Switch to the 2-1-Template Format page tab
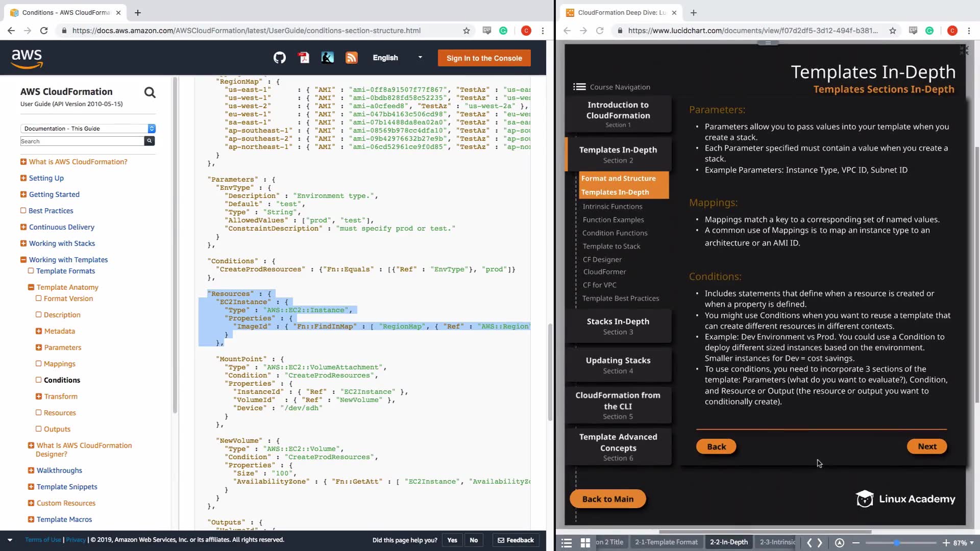Image resolution: width=980 pixels, height=551 pixels. pos(666,542)
